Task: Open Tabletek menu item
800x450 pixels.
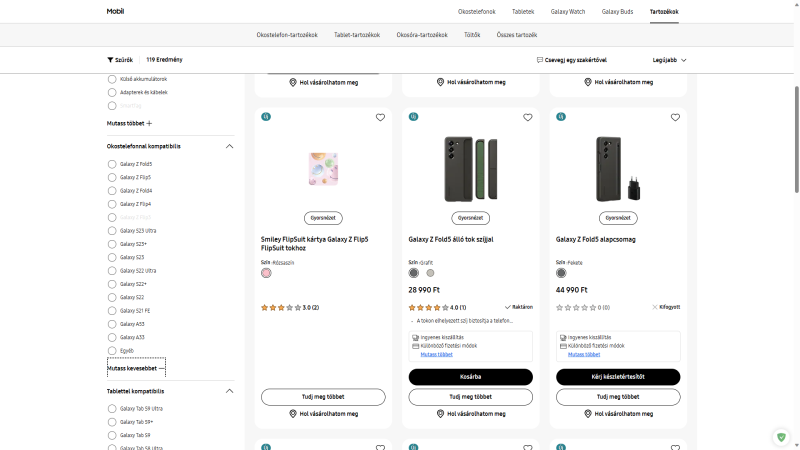Action: tap(523, 12)
